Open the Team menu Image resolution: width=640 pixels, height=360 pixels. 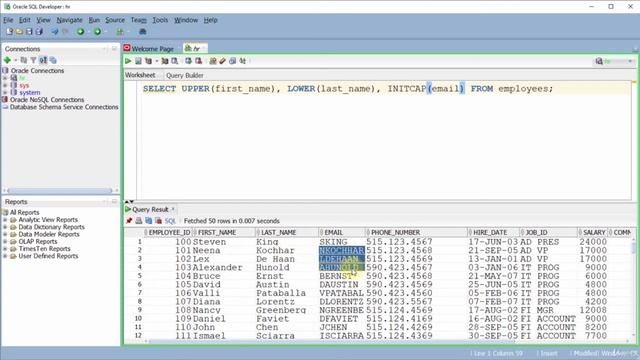click(x=138, y=20)
